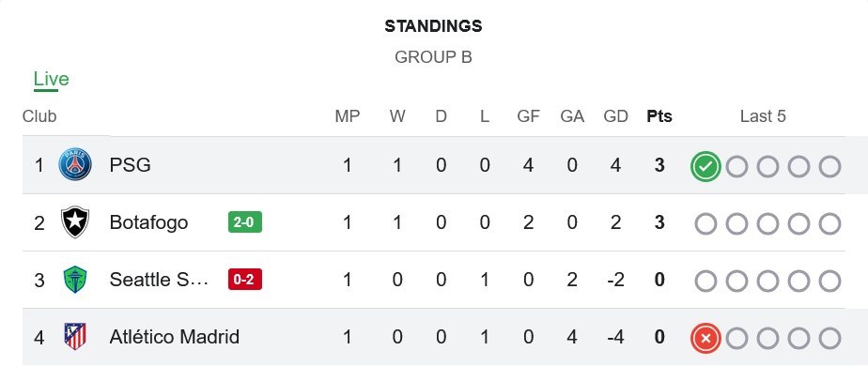Click the MP column header
Viewport: 868px width, 381px height.
(x=348, y=117)
